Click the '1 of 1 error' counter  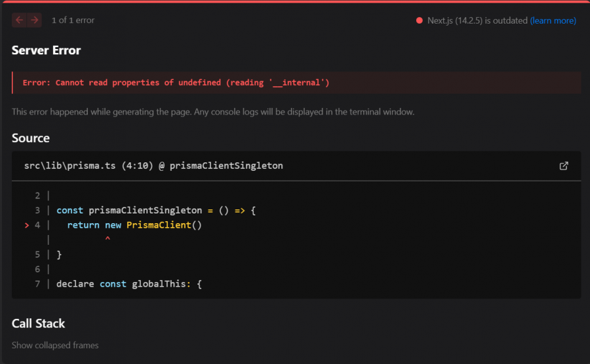click(x=73, y=20)
